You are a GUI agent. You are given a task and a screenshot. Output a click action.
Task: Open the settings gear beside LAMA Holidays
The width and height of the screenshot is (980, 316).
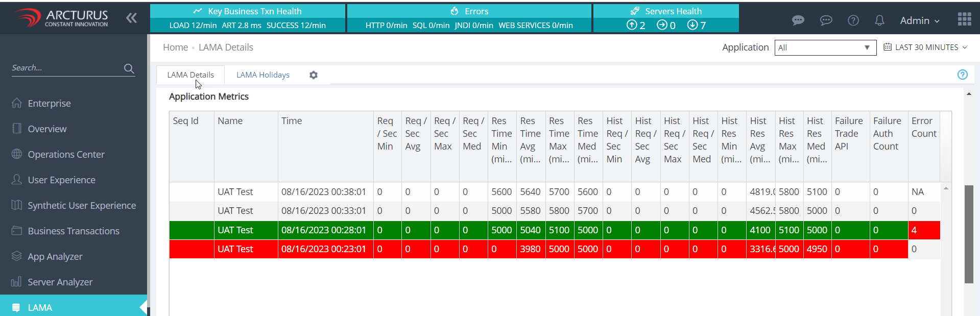tap(314, 75)
